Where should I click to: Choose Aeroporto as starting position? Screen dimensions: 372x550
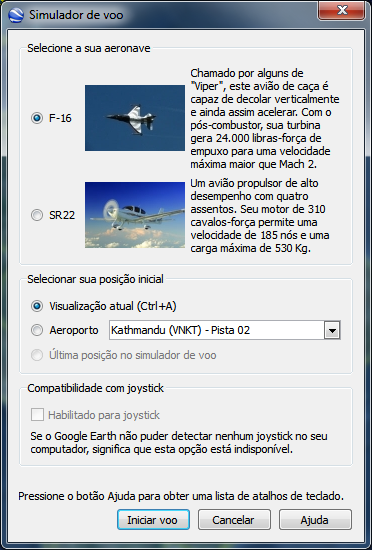tap(37, 330)
